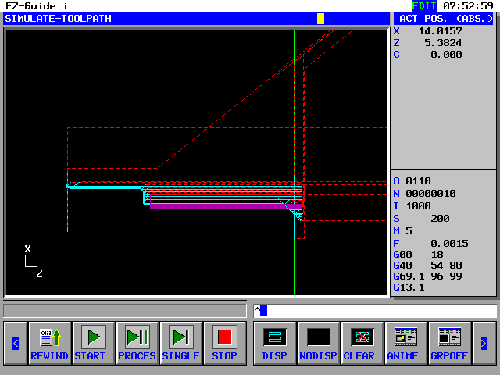Click the REWIND soft key
The height and width of the screenshot is (375, 500).
pyautogui.click(x=50, y=343)
